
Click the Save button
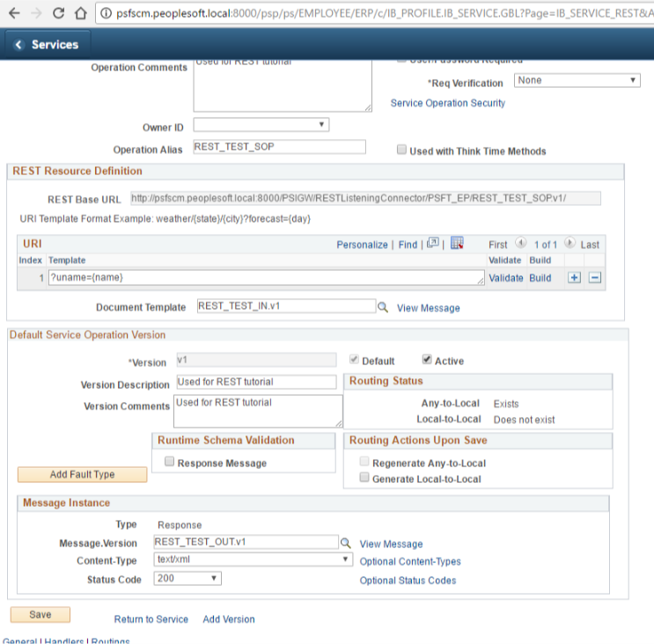click(40, 615)
